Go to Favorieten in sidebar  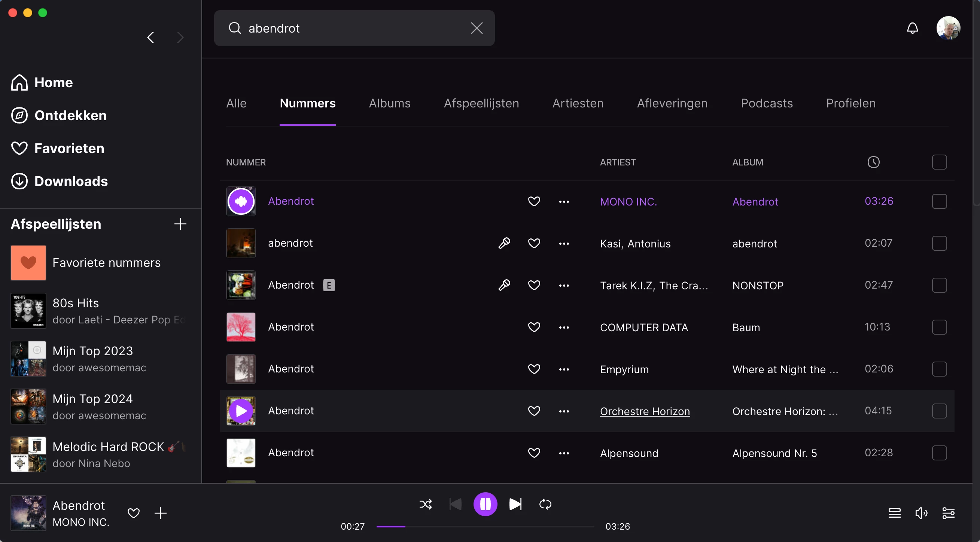tap(69, 148)
